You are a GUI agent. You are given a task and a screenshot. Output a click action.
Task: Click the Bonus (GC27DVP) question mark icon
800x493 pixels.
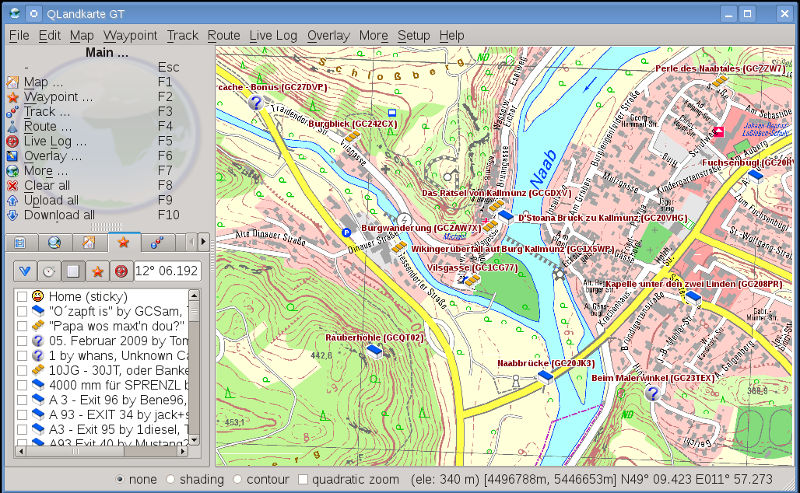click(x=256, y=103)
